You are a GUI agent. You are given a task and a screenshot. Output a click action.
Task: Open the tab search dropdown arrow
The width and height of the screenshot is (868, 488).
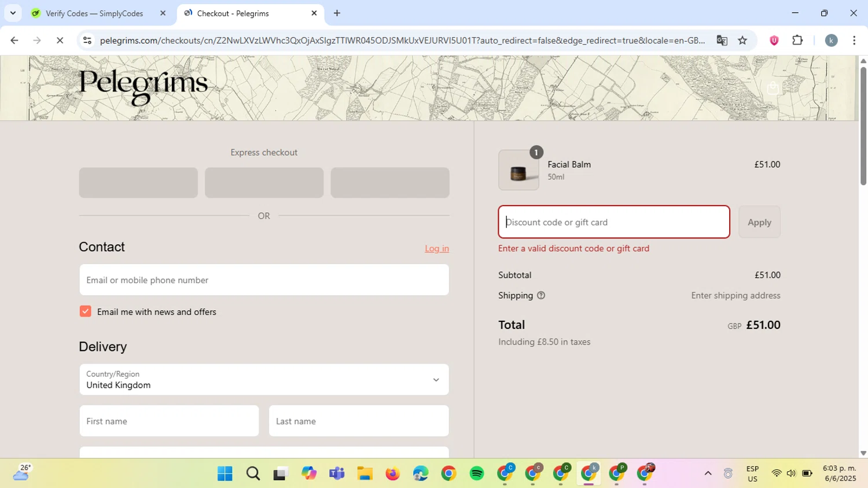click(13, 13)
